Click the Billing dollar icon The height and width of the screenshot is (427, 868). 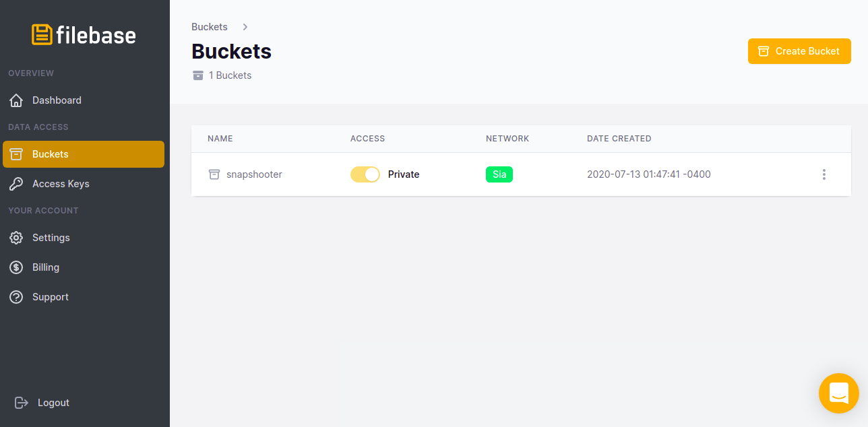pos(16,267)
